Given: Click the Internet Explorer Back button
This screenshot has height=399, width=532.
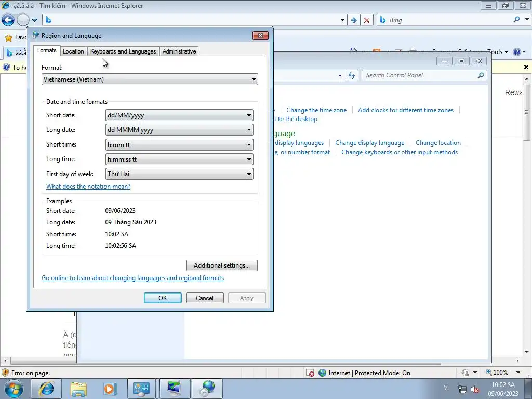Looking at the screenshot, I should [8, 20].
